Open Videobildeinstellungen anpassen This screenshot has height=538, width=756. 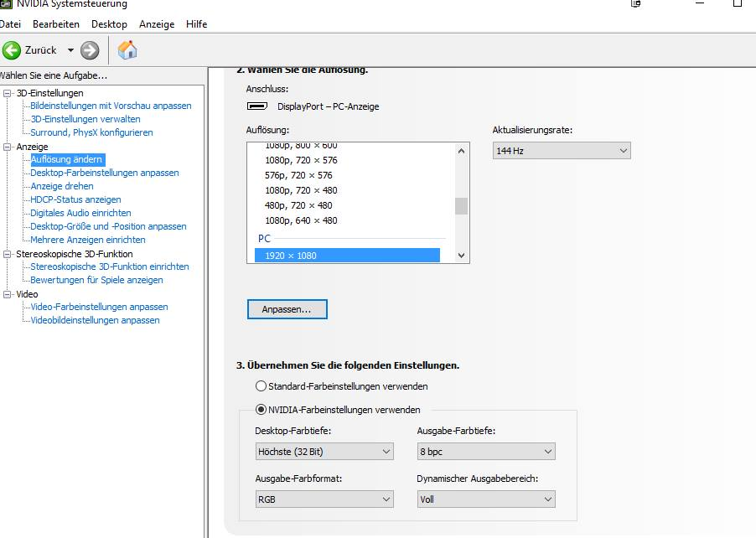(x=95, y=321)
